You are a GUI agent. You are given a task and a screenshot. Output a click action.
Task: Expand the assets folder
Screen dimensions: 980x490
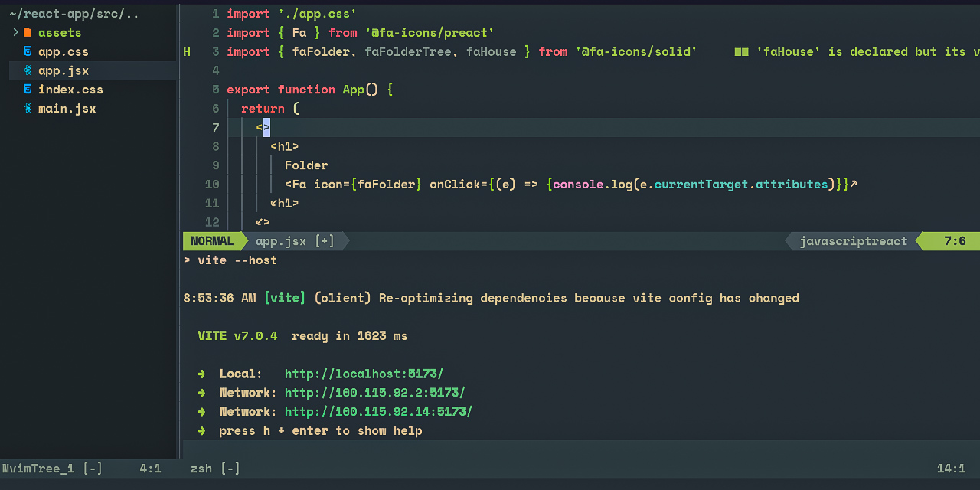15,32
